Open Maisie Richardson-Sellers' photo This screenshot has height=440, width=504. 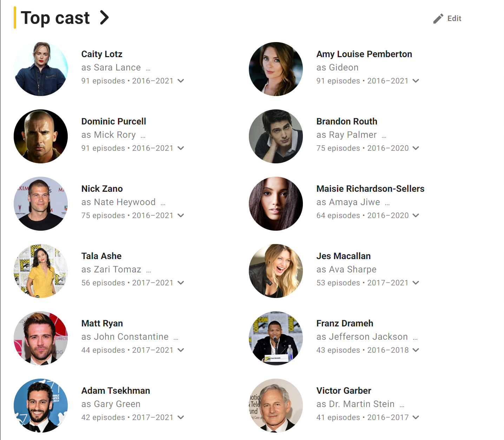coord(276,204)
